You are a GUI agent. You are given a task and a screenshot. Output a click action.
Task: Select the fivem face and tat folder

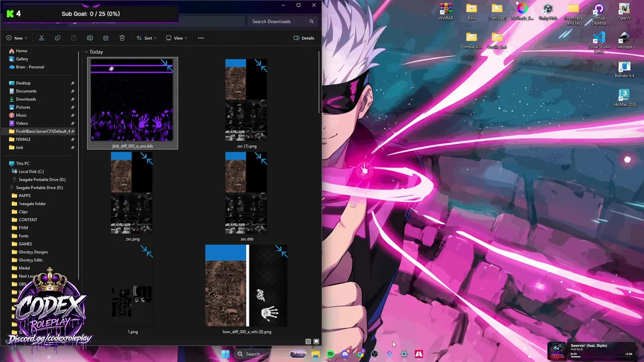coord(573,14)
